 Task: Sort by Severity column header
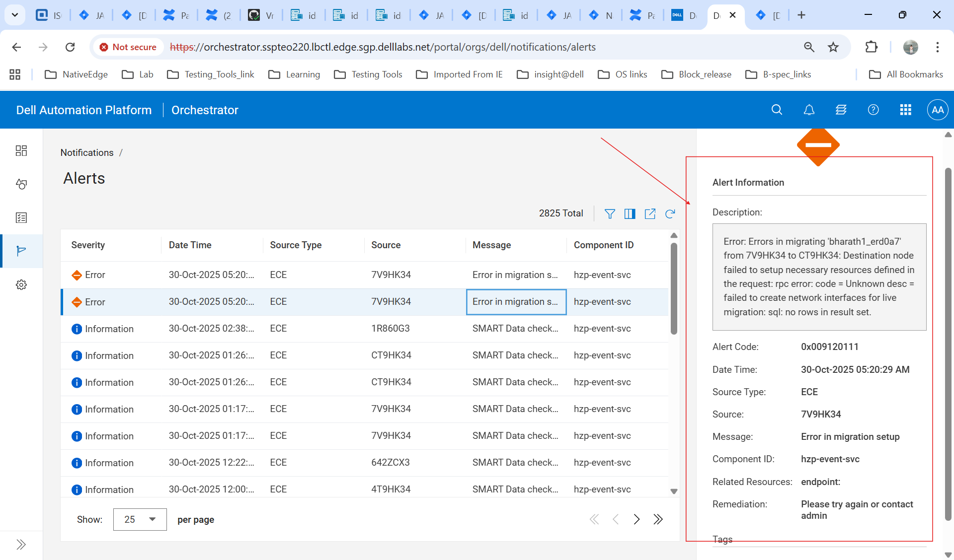click(88, 245)
